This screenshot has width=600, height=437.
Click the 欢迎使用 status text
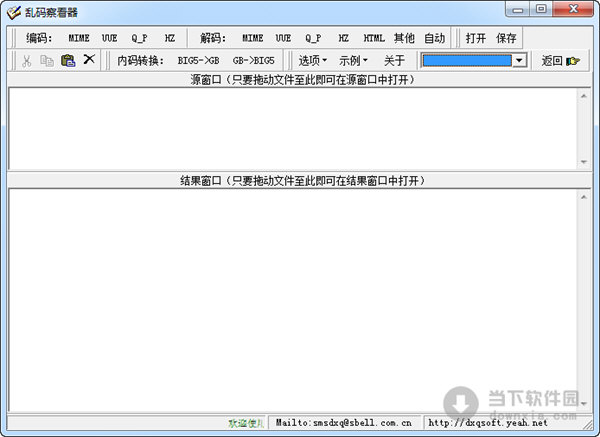246,423
